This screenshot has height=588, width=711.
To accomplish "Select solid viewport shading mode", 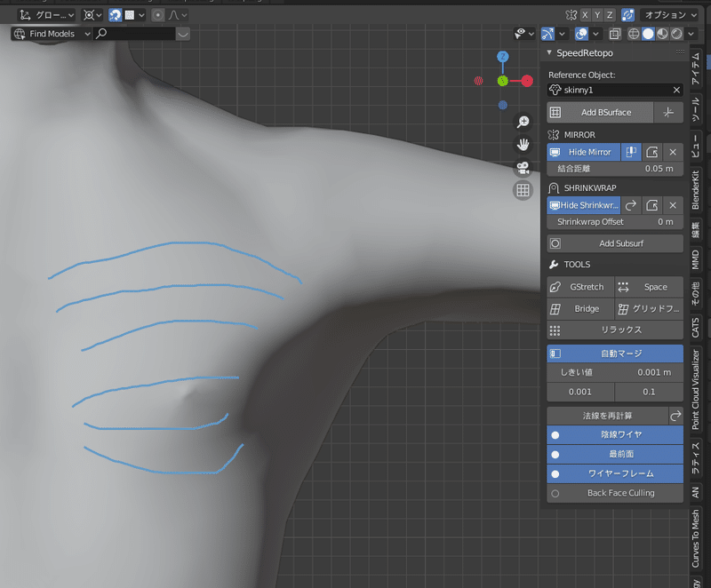I will point(648,34).
